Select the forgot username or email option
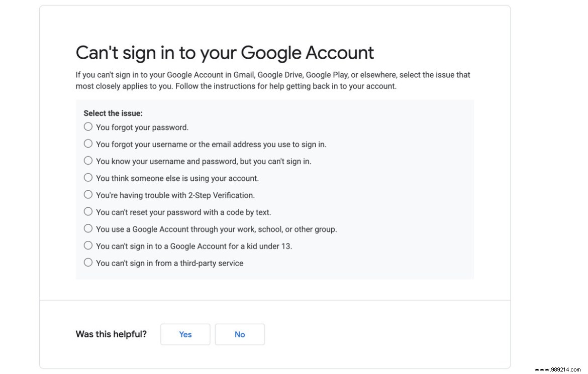Viewport: 588px width, 374px height. [211, 144]
